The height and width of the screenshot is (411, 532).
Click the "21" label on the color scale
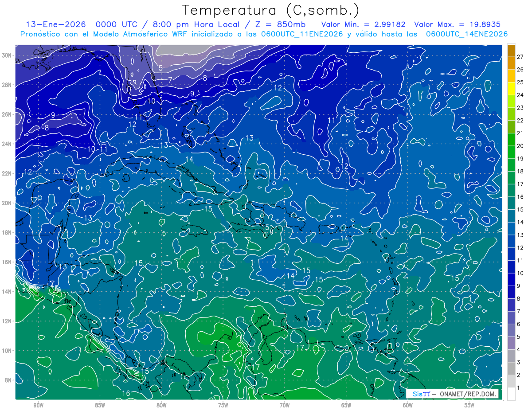(520, 133)
